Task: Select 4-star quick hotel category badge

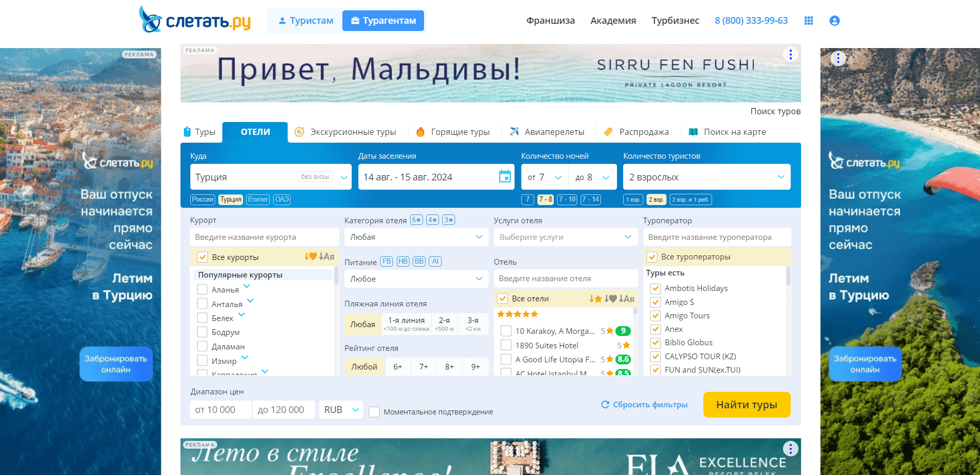Action: 433,220
